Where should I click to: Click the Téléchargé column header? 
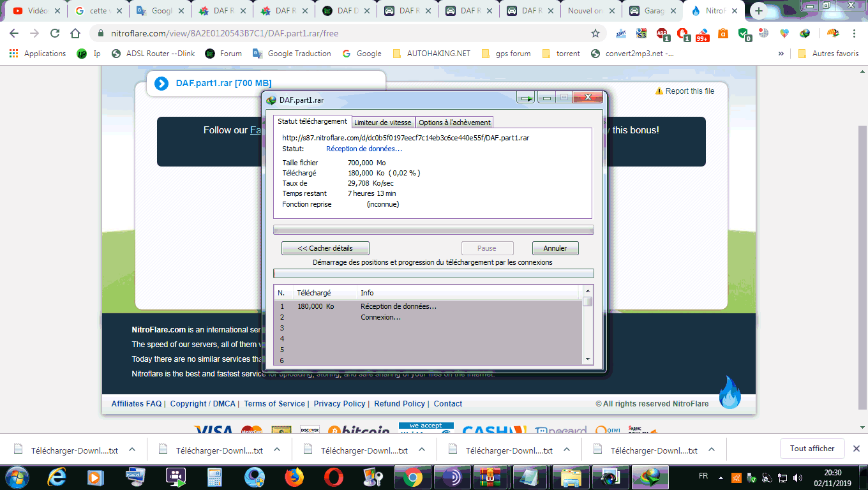pos(325,293)
